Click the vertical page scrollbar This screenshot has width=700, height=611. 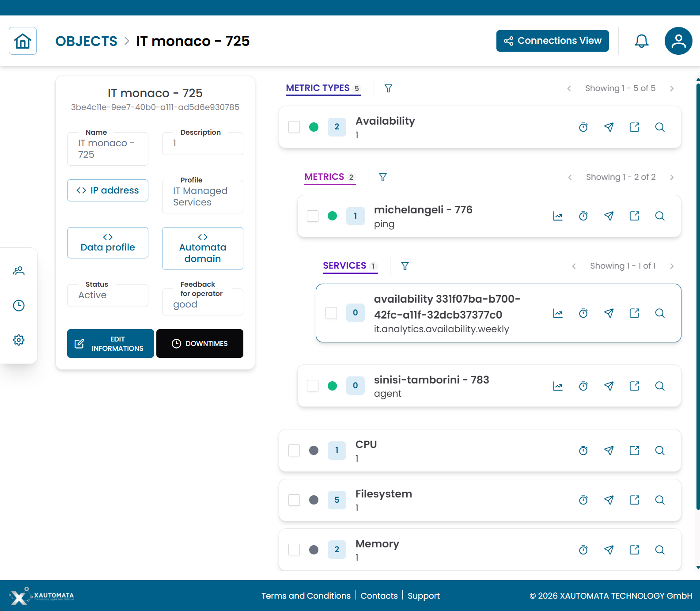(x=698, y=296)
